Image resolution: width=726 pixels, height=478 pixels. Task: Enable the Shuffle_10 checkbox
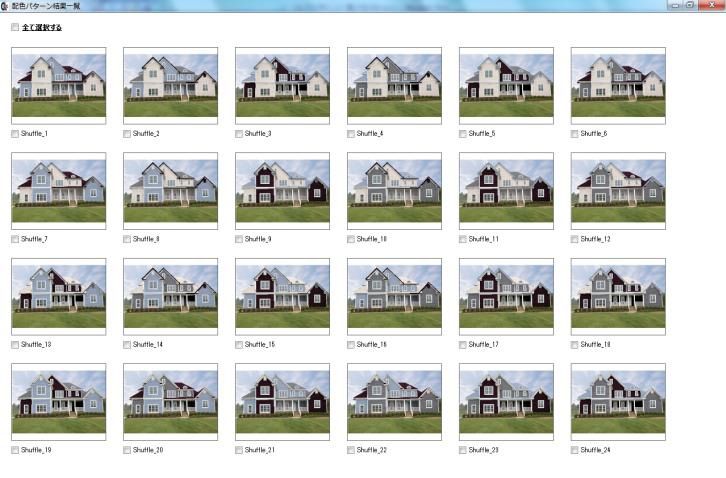point(351,239)
